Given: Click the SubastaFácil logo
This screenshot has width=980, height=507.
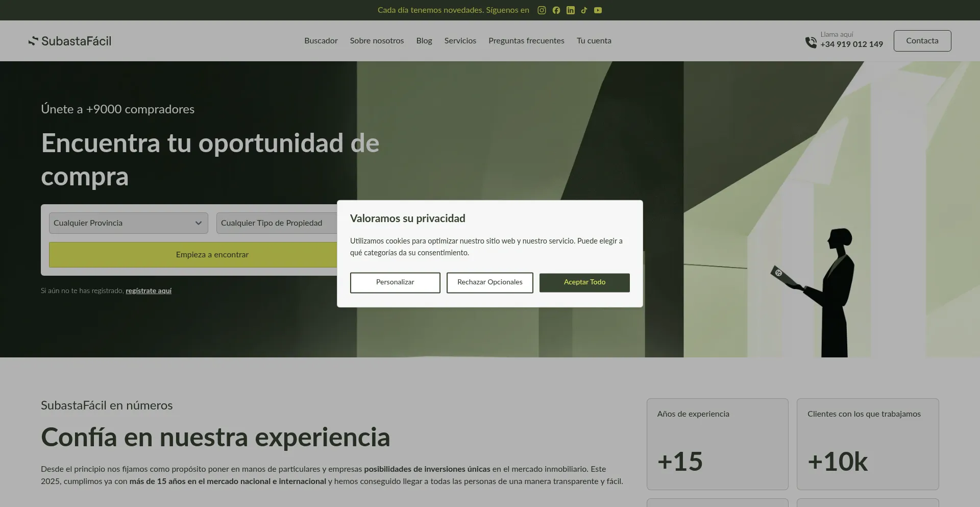Looking at the screenshot, I should [70, 41].
